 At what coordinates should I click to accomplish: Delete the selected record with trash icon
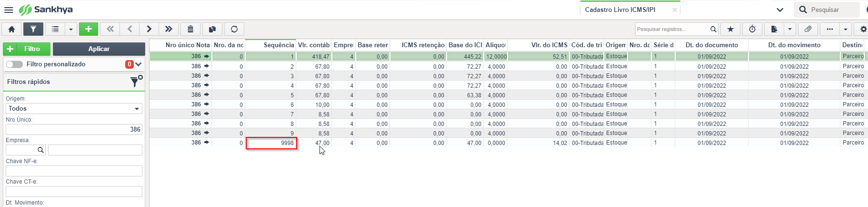tap(190, 29)
